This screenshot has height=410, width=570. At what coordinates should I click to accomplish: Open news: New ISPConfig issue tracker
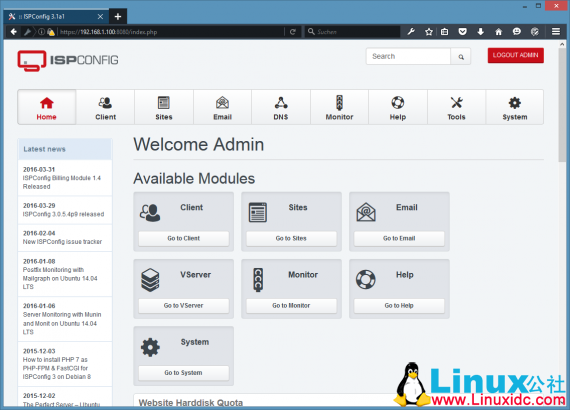click(x=62, y=242)
